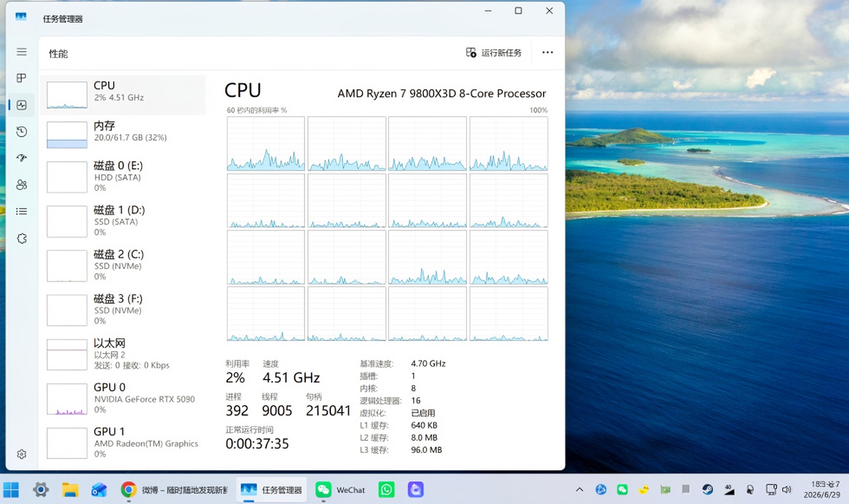Screen dimensions: 849x504
Task: Select 磁盘 1 (D:) SSD entry
Action: 123,221
